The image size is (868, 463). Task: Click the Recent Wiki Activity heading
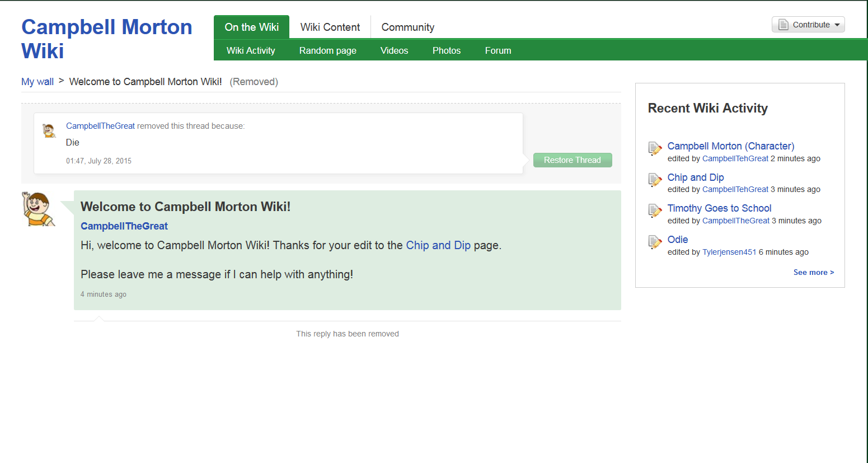click(x=707, y=108)
